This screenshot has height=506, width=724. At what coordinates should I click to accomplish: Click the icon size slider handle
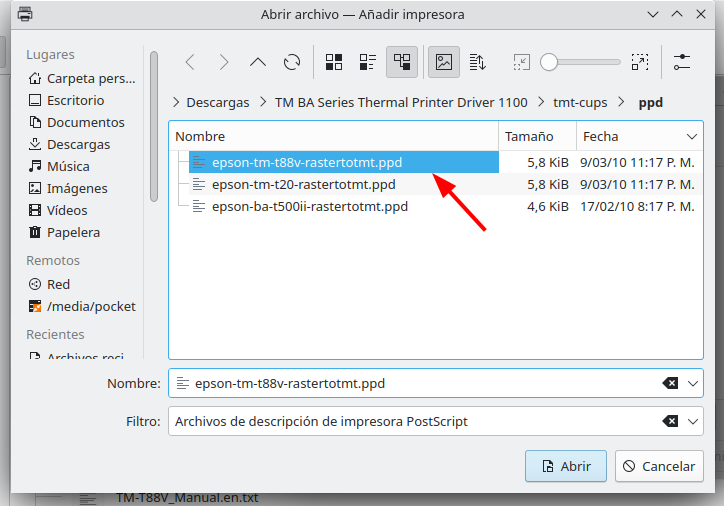pyautogui.click(x=549, y=62)
